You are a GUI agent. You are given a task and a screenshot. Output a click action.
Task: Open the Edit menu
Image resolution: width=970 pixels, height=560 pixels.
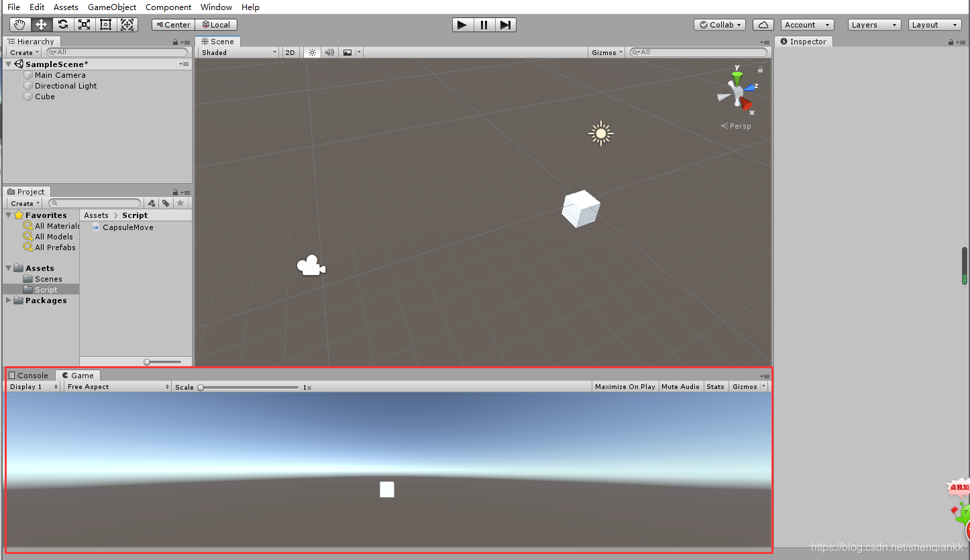37,7
